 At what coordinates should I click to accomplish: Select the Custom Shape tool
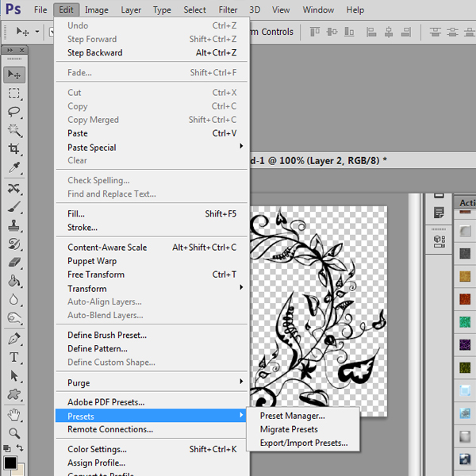[14, 394]
